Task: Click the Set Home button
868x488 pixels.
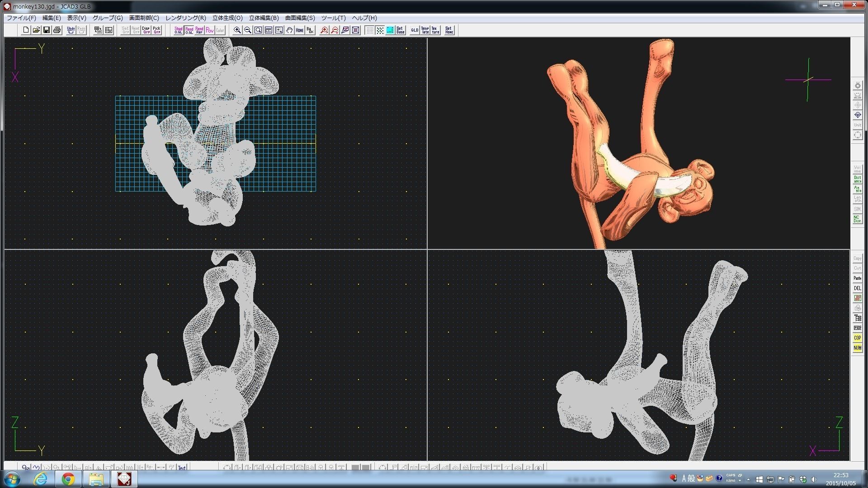Action: click(449, 30)
